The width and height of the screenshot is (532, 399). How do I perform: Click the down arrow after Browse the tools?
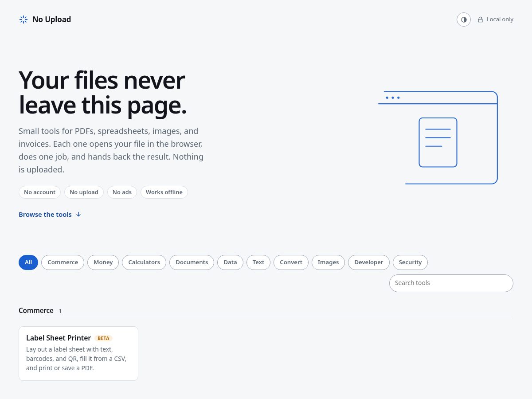pos(78,215)
